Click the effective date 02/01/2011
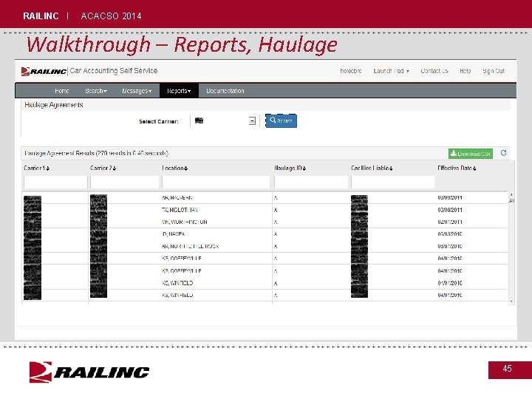 point(450,222)
